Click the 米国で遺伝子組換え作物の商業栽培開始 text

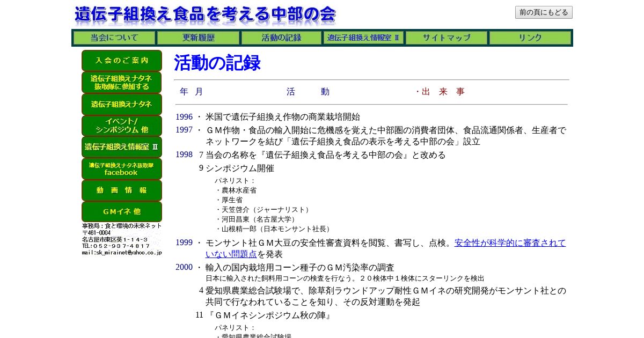tap(283, 117)
